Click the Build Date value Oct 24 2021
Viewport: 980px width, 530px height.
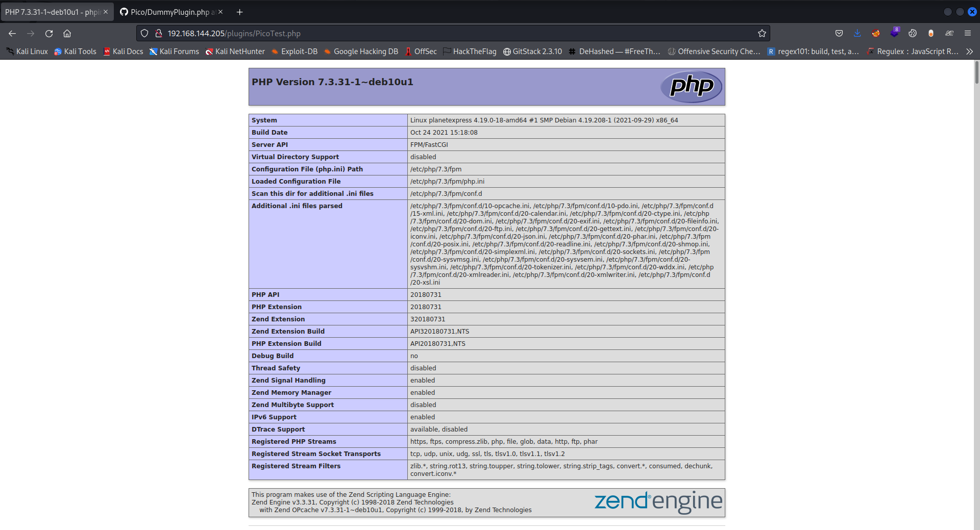click(444, 133)
